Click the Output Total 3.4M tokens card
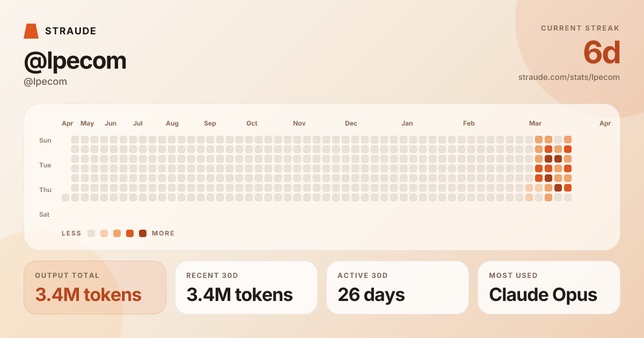The height and width of the screenshot is (338, 644). pyautogui.click(x=95, y=288)
